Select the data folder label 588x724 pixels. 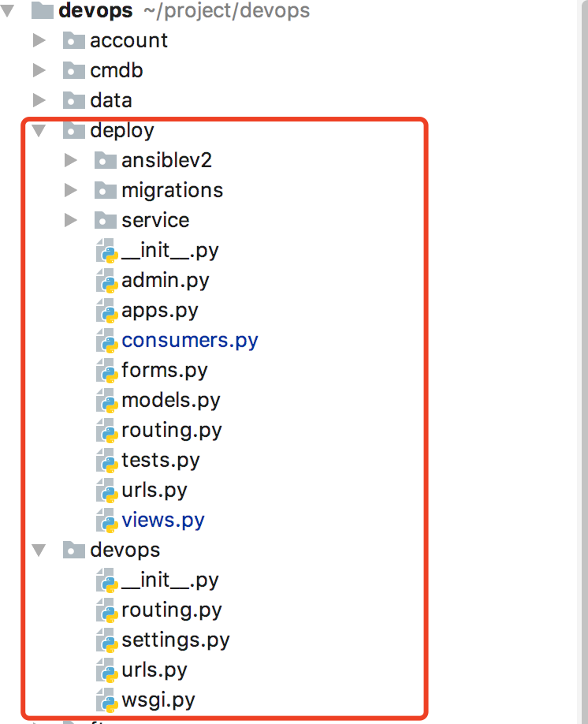click(110, 101)
